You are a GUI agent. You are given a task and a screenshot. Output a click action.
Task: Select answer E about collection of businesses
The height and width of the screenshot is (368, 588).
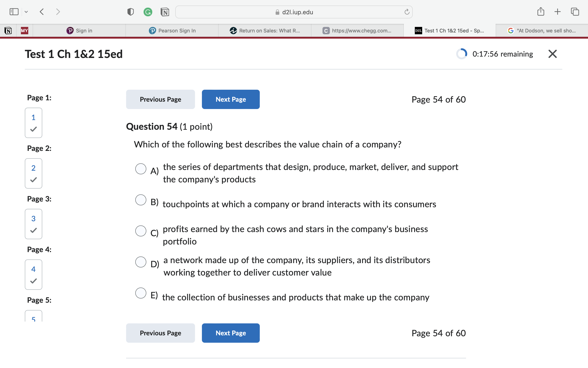pos(141,293)
